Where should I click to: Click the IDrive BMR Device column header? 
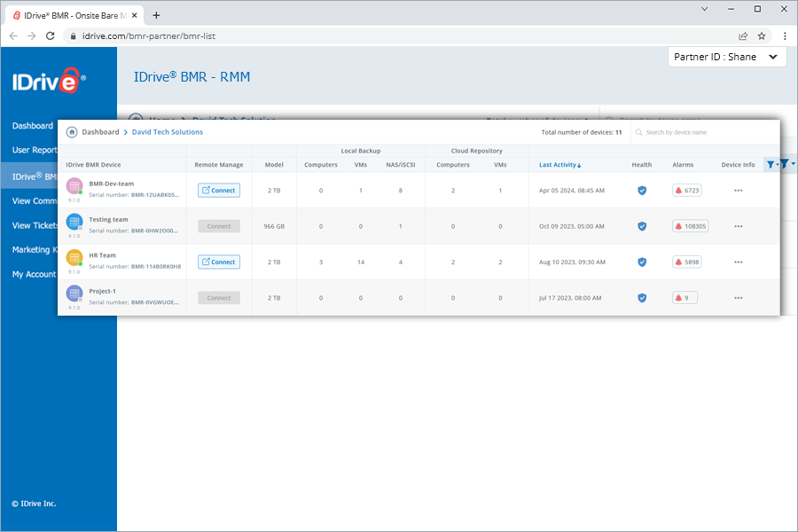tap(93, 165)
